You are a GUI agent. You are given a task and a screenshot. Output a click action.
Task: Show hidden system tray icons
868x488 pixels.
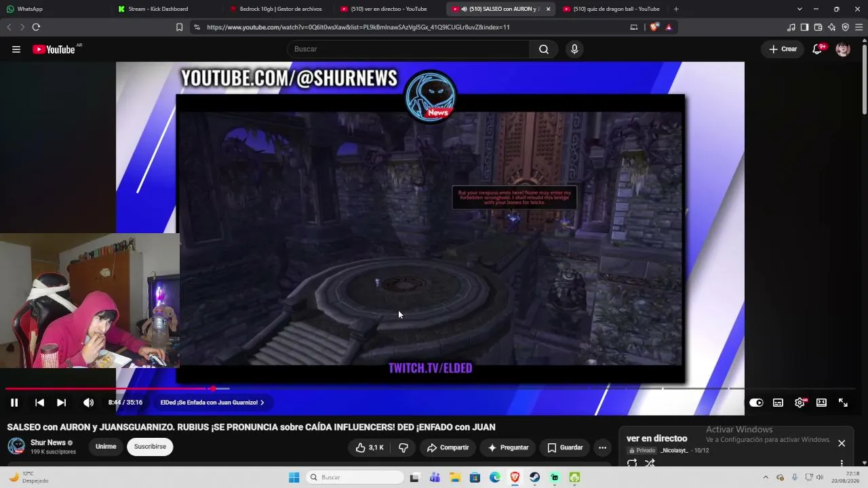pyautogui.click(x=766, y=478)
